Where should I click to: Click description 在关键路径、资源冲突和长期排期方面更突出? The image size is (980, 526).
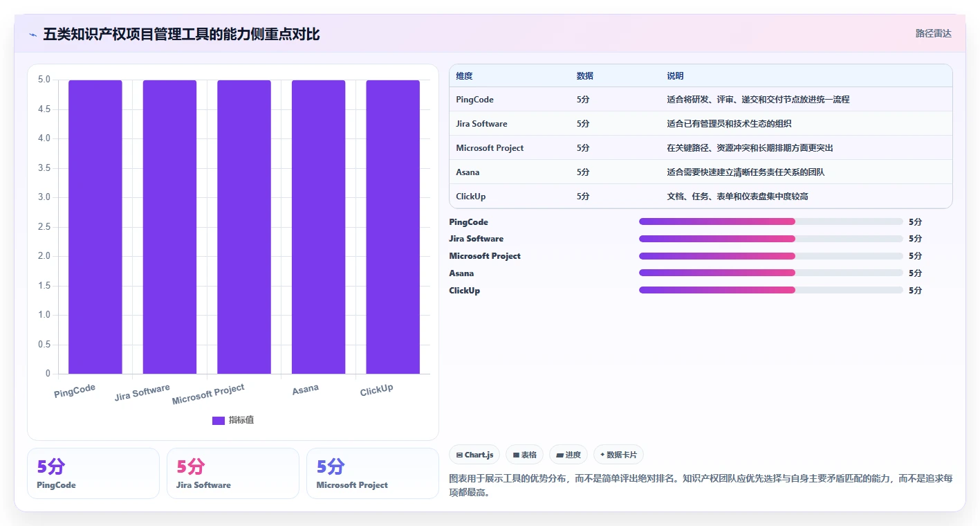coord(750,148)
